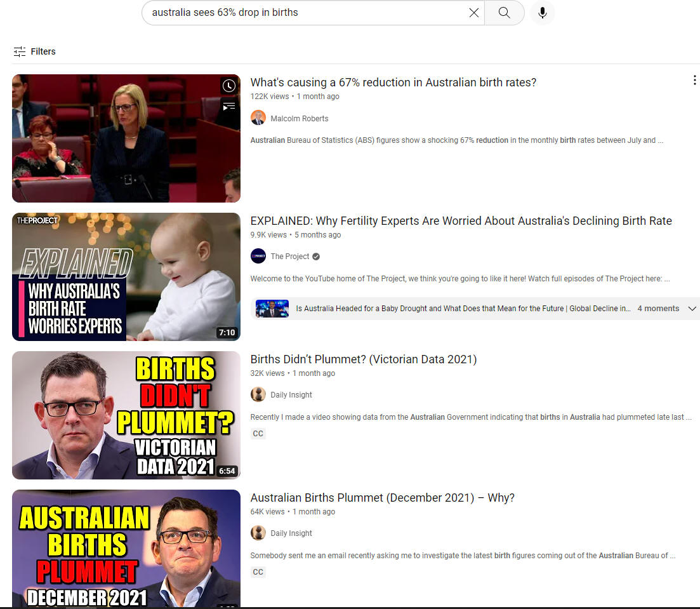Visit The Project channel name
700x609 pixels.
coord(290,257)
